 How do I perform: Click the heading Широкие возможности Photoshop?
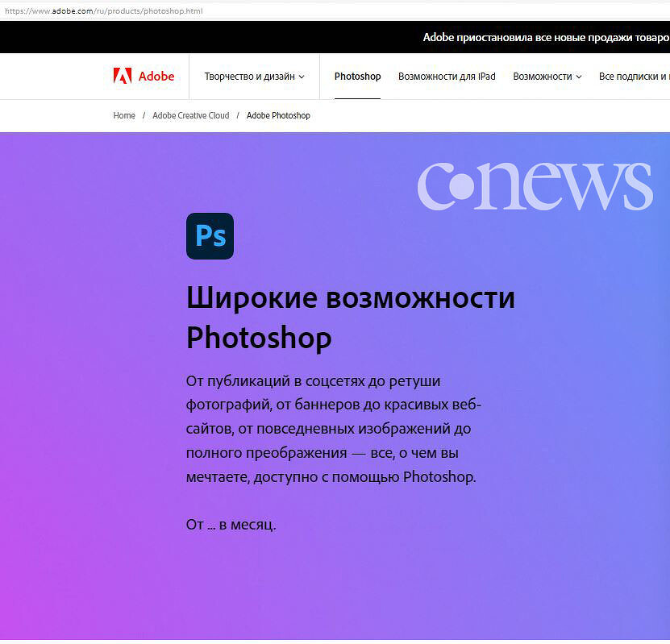(351, 318)
